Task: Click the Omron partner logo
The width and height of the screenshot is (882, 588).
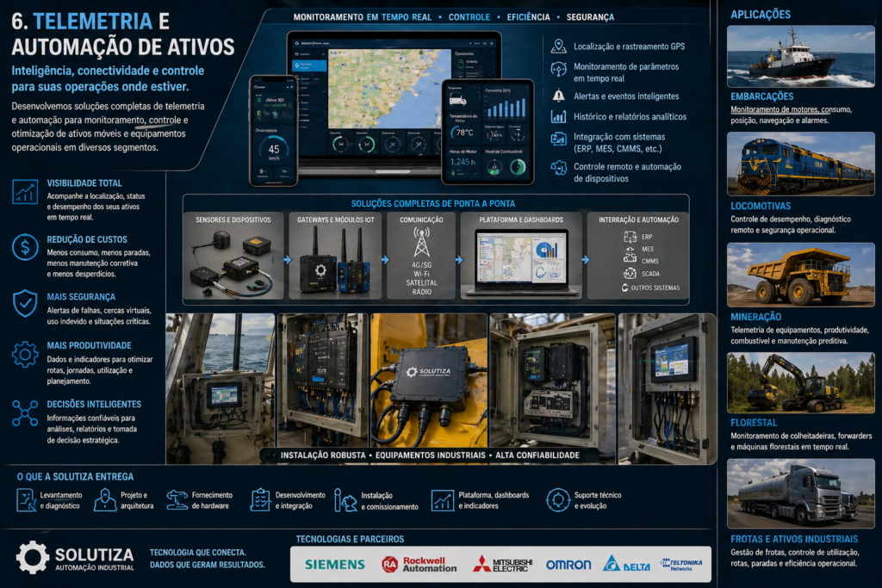Action: [568, 565]
